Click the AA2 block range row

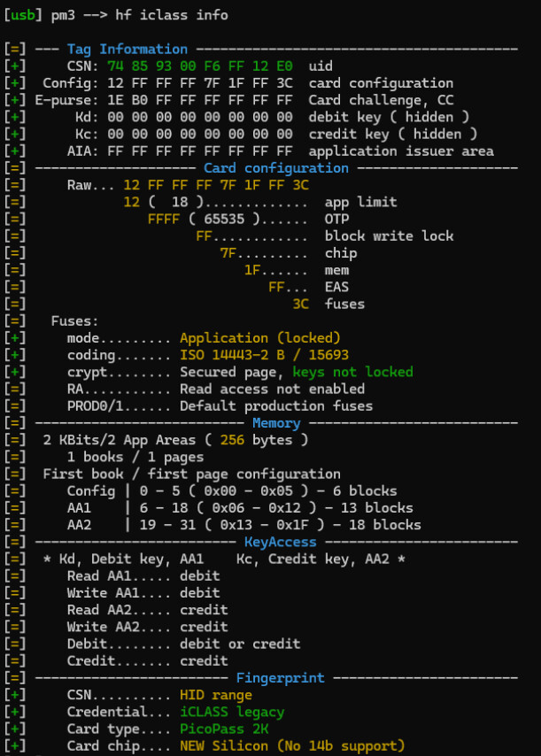tap(244, 525)
